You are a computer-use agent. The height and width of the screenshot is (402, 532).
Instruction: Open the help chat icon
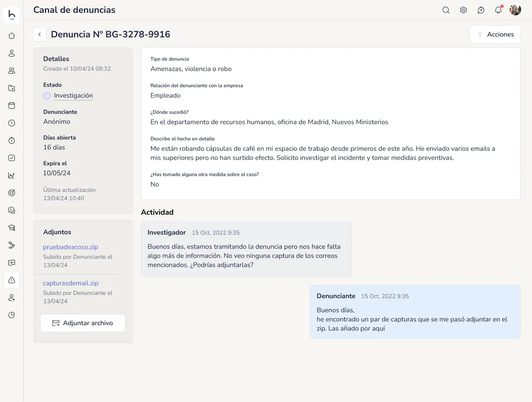pyautogui.click(x=481, y=10)
